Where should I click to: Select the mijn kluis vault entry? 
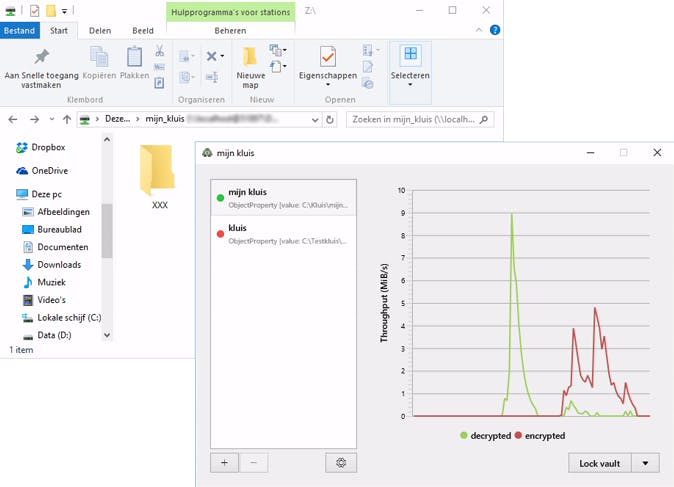coord(284,198)
